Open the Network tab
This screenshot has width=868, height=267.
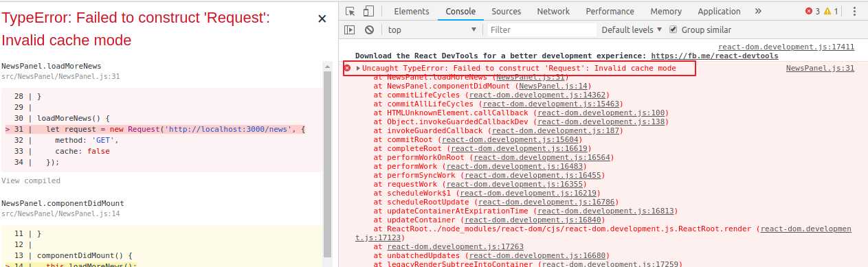[x=553, y=11]
